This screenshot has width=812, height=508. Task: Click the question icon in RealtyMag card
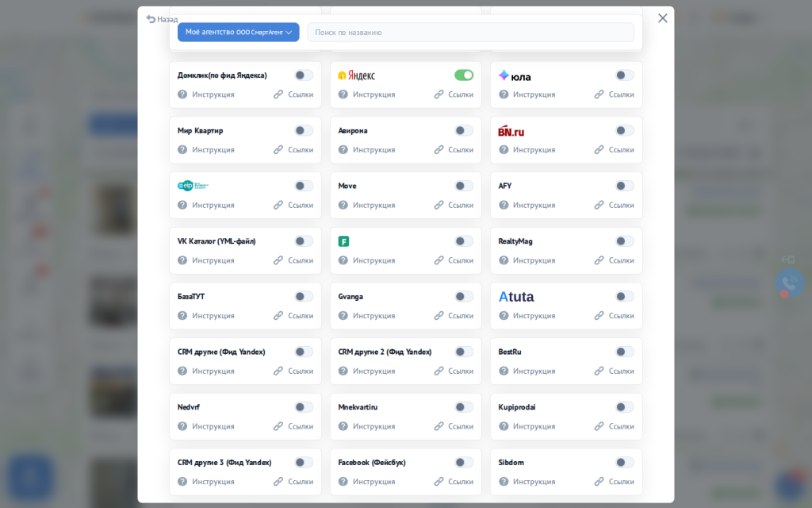pyautogui.click(x=504, y=260)
